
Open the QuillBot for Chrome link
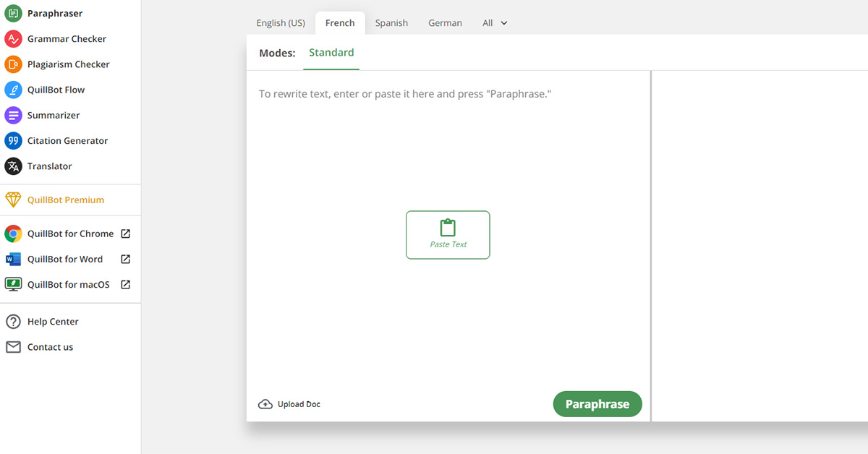[70, 234]
